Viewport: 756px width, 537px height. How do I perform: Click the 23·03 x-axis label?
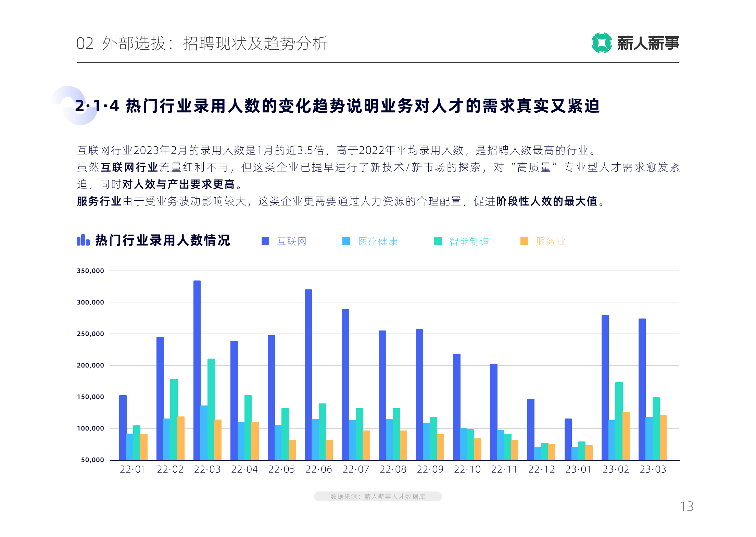(x=653, y=469)
